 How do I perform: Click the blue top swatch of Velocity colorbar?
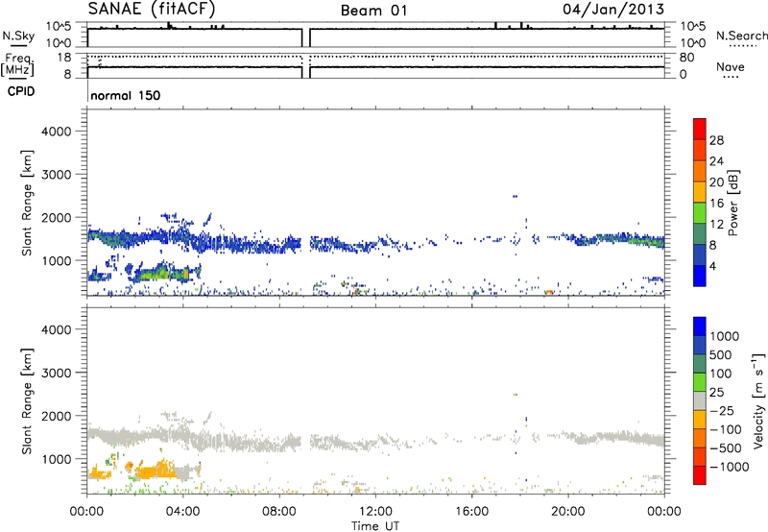click(x=700, y=326)
